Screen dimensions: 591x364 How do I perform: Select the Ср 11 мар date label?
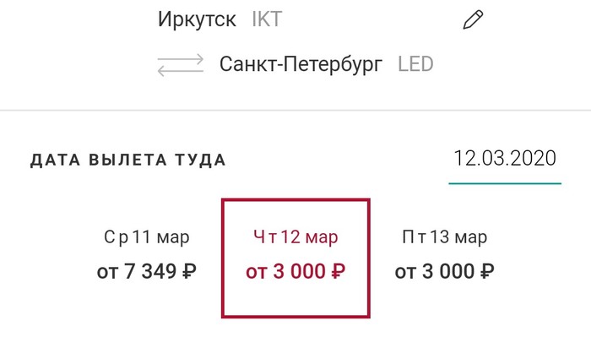point(146,237)
